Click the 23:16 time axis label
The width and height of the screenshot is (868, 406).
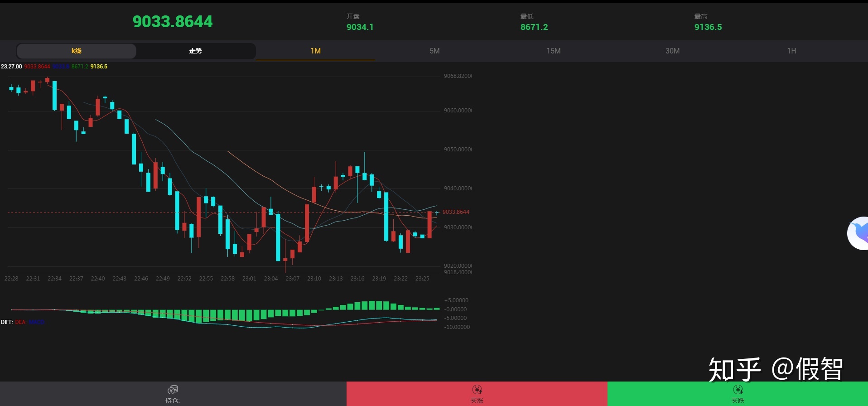[x=357, y=279]
